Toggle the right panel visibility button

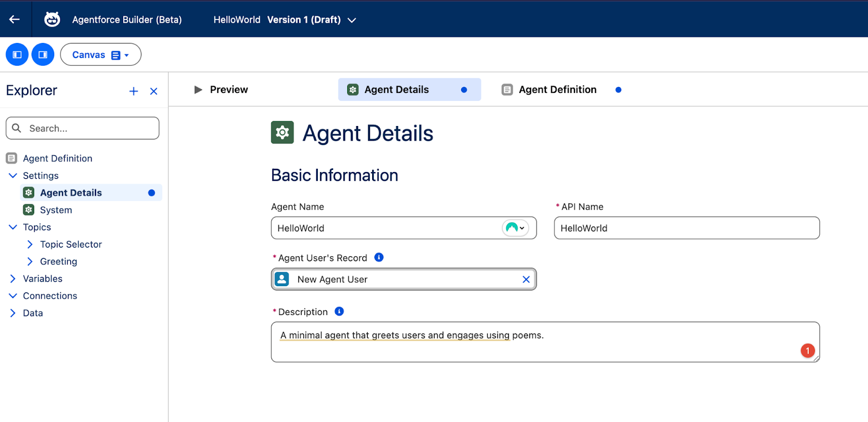tap(43, 55)
